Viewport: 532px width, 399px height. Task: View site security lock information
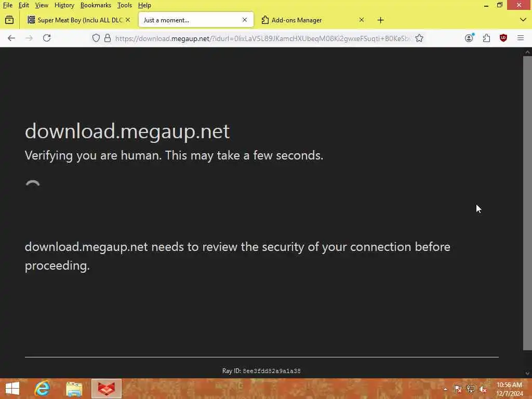108,38
